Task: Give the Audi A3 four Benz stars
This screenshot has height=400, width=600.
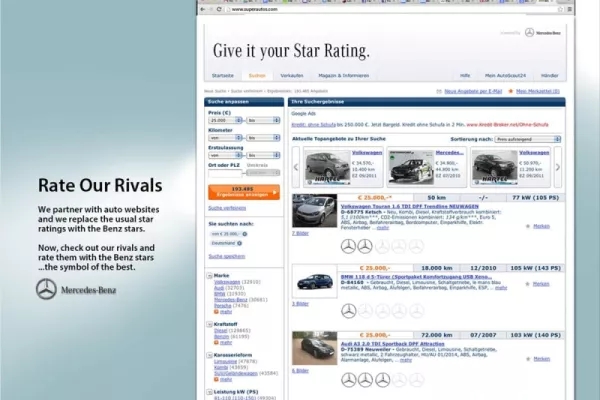Action: pos(399,380)
